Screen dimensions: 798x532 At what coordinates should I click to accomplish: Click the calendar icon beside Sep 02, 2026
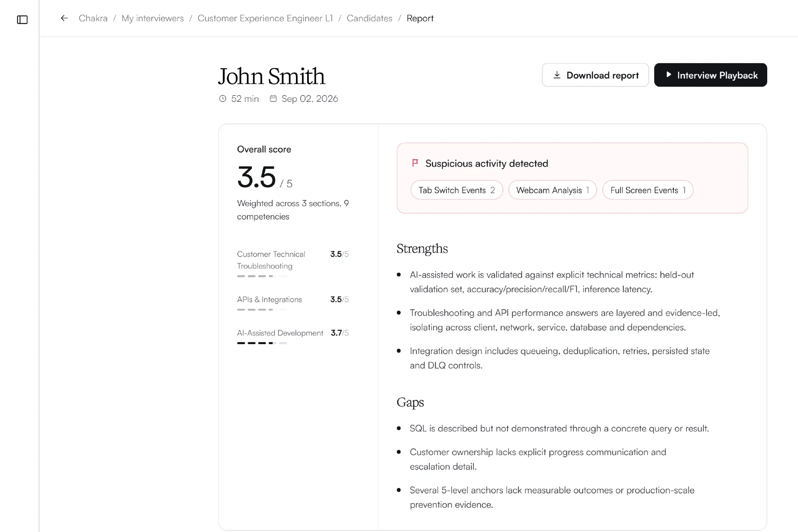(x=273, y=99)
